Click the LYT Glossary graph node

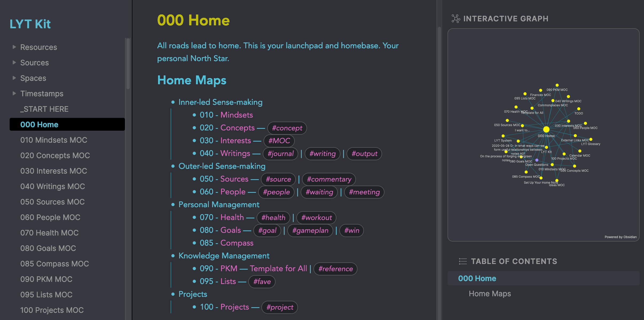point(591,139)
